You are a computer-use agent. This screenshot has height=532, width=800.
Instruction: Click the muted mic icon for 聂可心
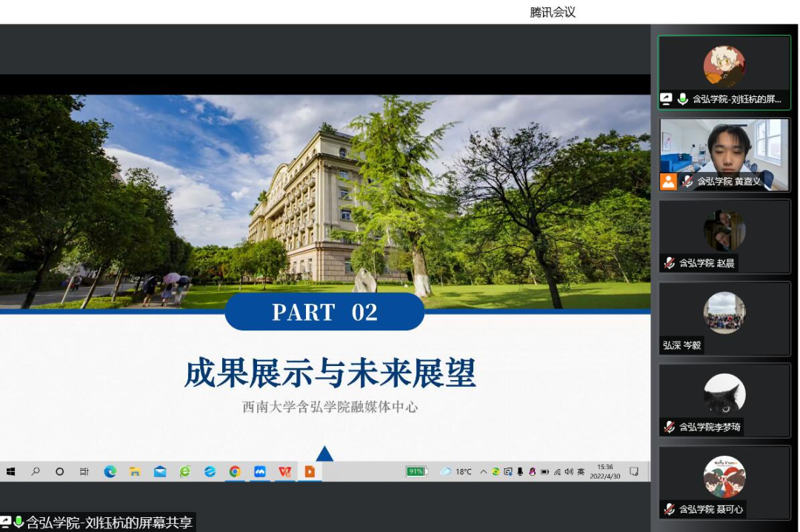click(669, 509)
